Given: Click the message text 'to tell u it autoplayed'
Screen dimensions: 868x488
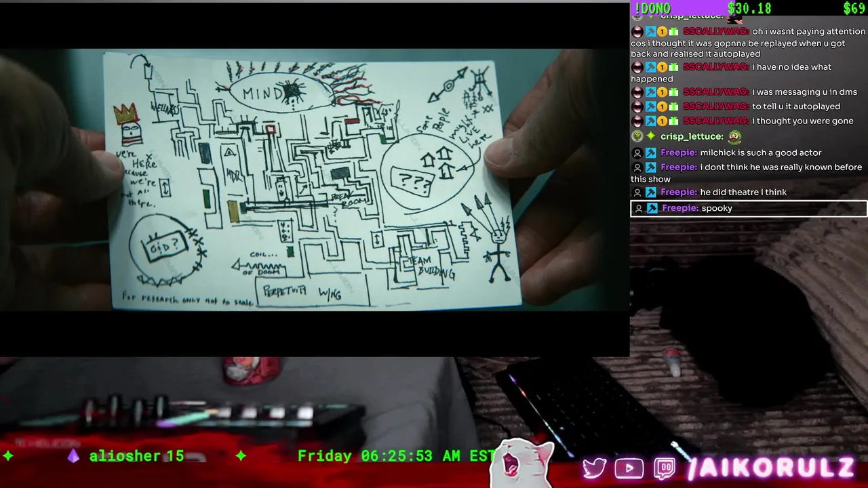Looking at the screenshot, I should 796,106.
